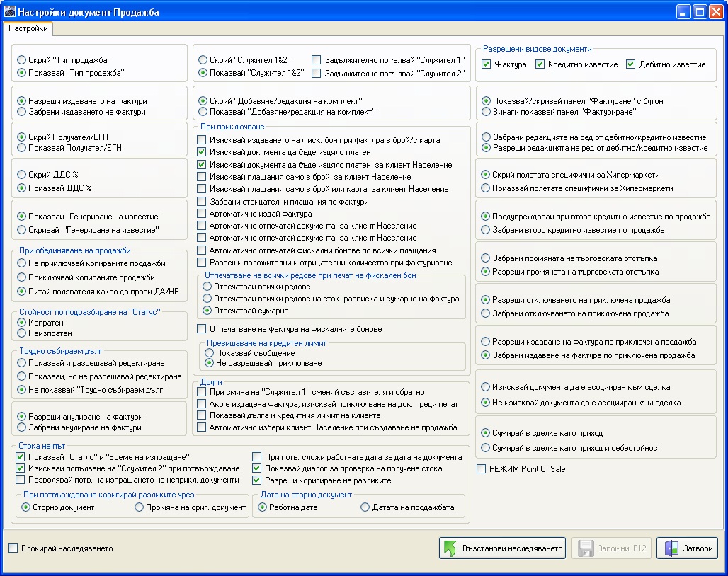Select Сумирай в сделка като приход и себестойност
The height and width of the screenshot is (576, 728).
(486, 448)
